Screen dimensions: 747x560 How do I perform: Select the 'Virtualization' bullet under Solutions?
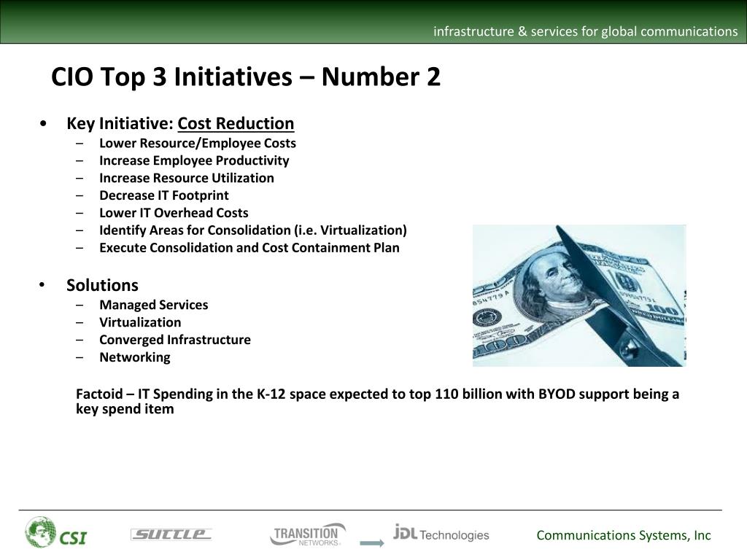[140, 322]
